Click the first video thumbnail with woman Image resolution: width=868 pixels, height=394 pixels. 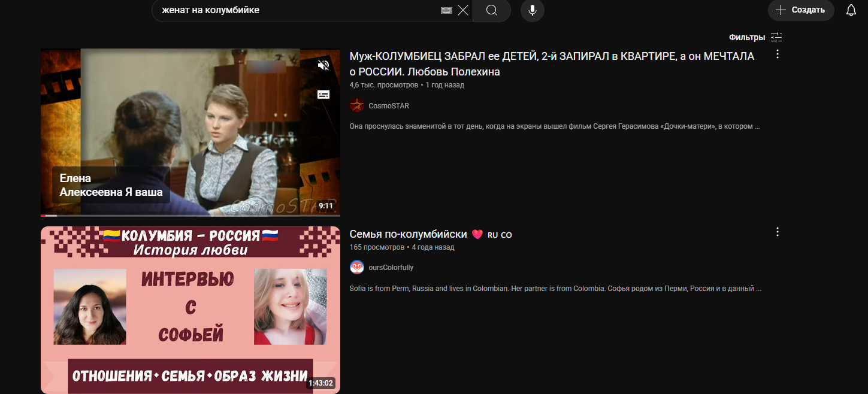(190, 132)
